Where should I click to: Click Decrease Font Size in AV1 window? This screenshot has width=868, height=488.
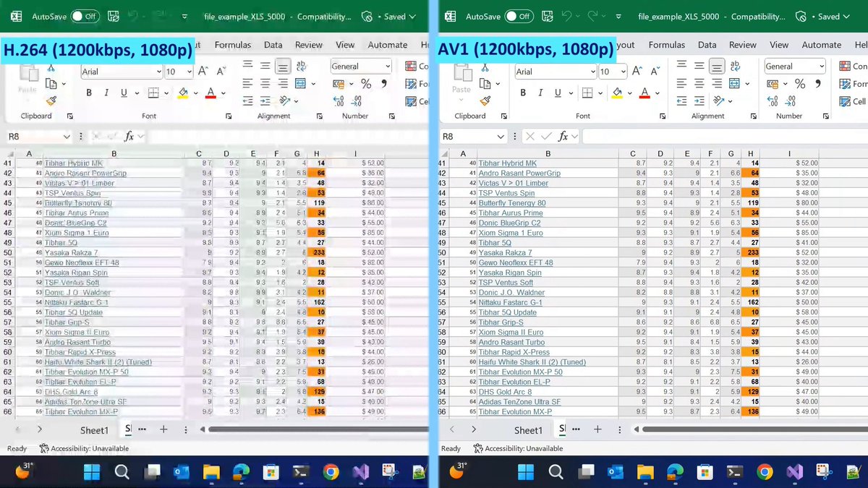(657, 72)
